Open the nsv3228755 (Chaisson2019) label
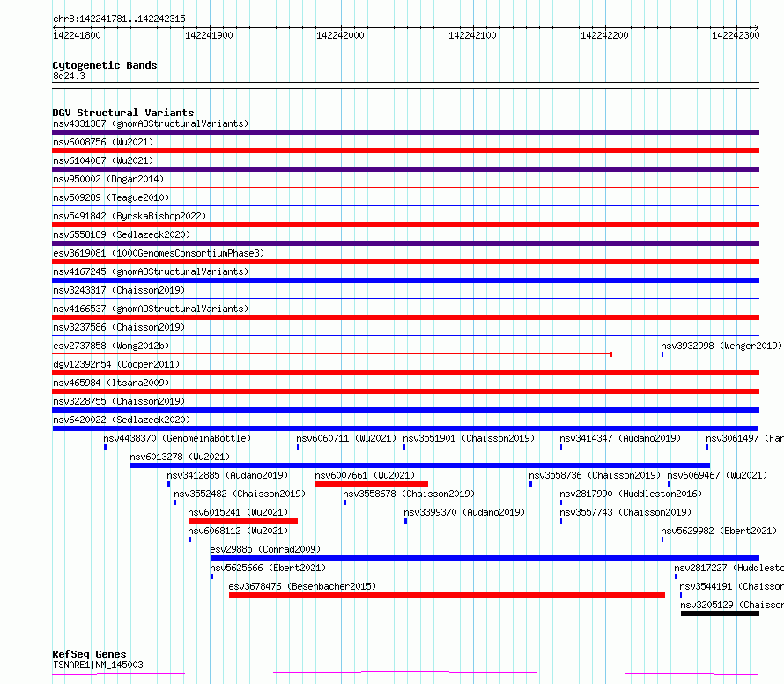This screenshot has height=684, width=784. [119, 401]
